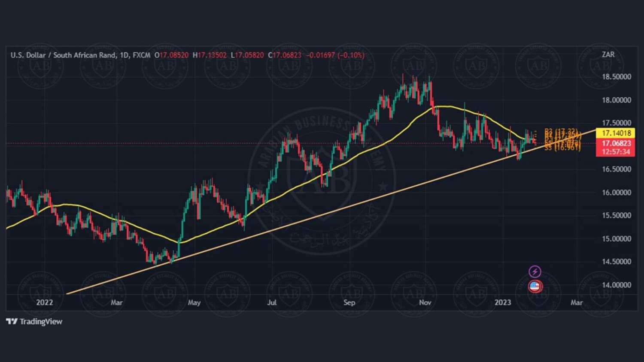Click the 14.00000 price axis label
Image resolution: width=644 pixels, height=362 pixels.
click(x=617, y=285)
